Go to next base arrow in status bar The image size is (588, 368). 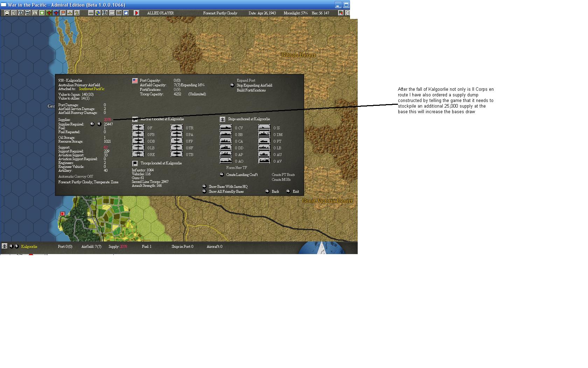[x=17, y=246]
